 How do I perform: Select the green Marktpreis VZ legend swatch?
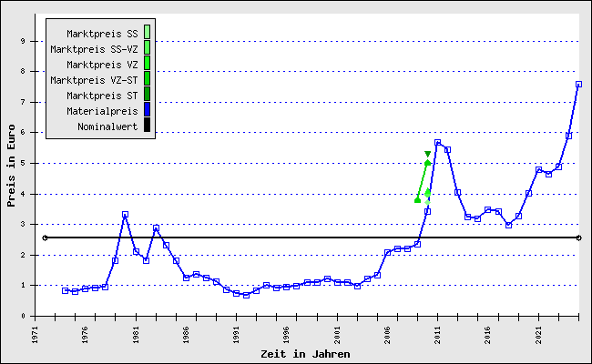(x=148, y=64)
